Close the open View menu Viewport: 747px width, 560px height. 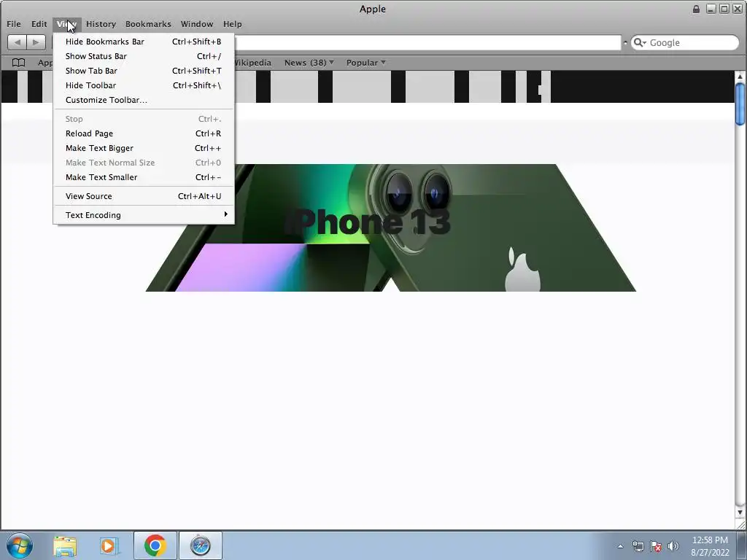[66, 24]
